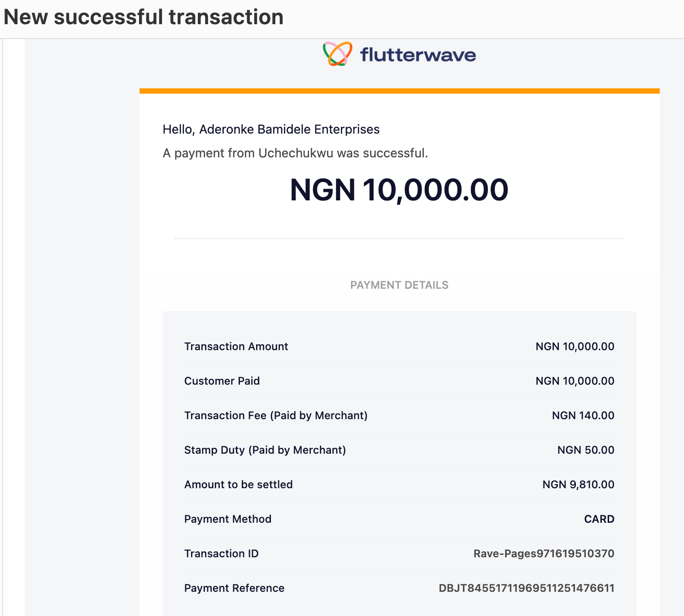Select the New successful transaction subject heading
Viewport: 684px width, 616px height.
click(x=144, y=17)
